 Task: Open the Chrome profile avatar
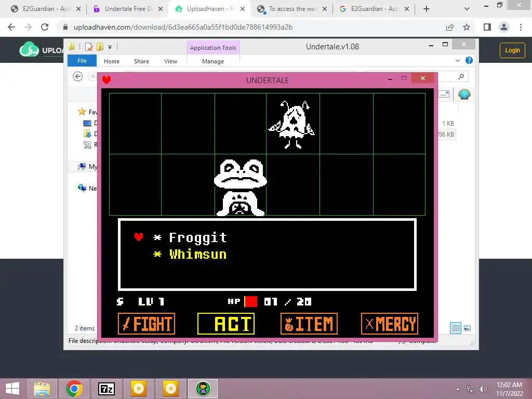(x=504, y=27)
